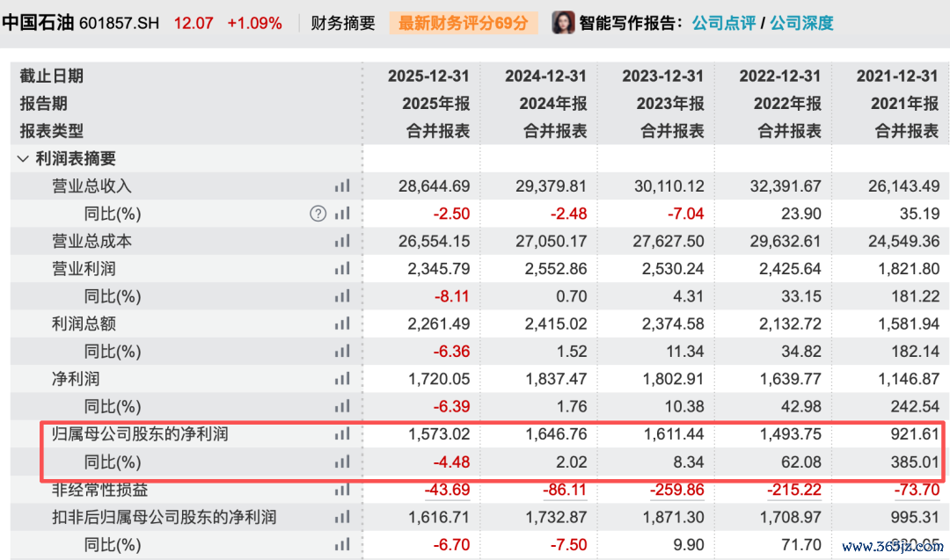950x560 pixels.
Task: Click the 利润总额 row label
Action: pos(84,324)
